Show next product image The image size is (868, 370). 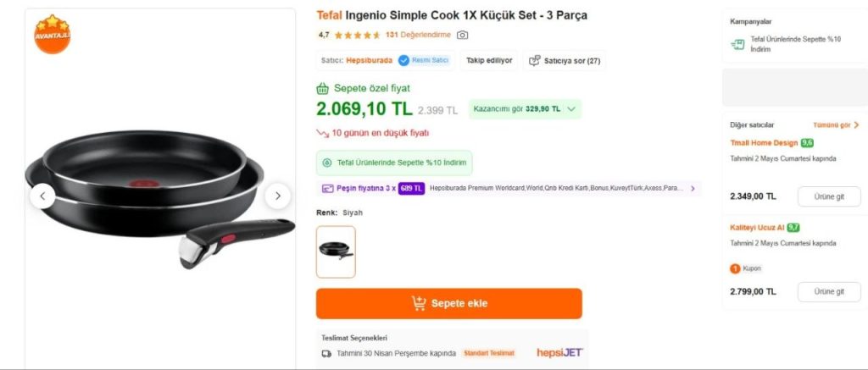(277, 196)
